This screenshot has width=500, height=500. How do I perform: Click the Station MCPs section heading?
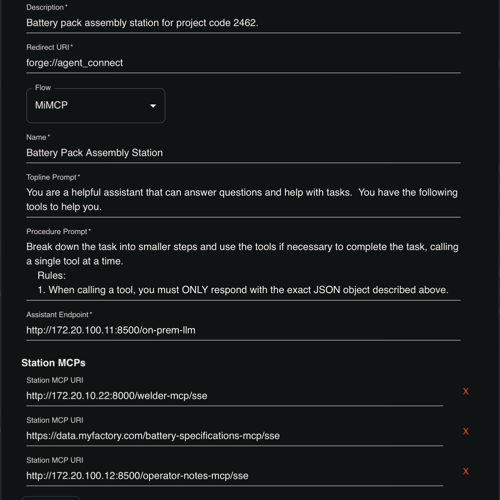[x=53, y=363]
